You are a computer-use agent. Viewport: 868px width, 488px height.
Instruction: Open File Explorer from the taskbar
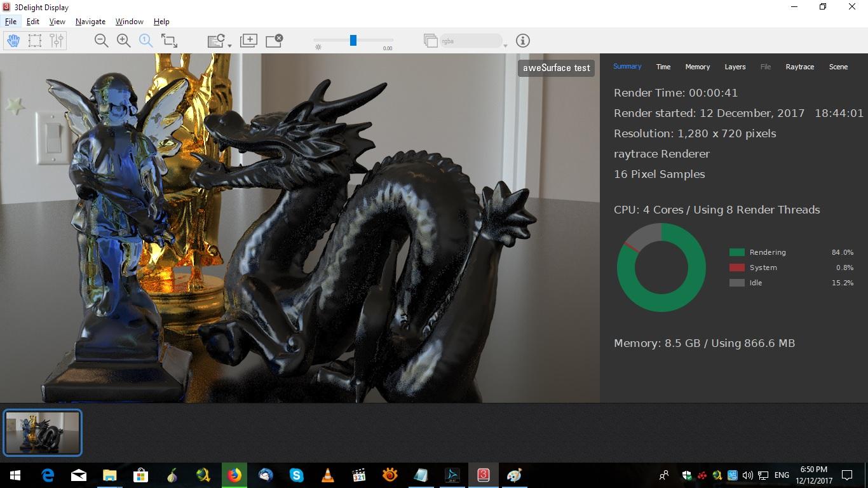point(109,475)
